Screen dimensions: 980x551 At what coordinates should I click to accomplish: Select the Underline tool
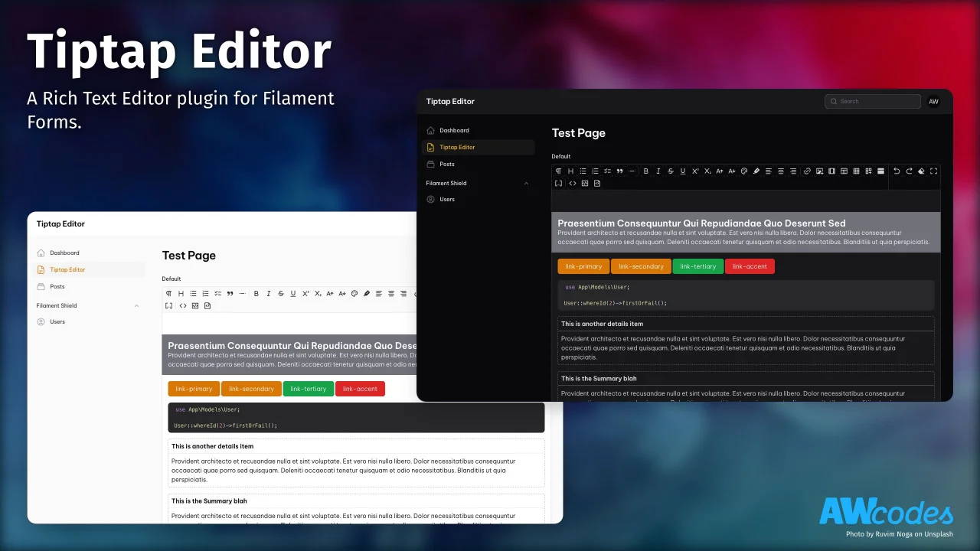683,171
